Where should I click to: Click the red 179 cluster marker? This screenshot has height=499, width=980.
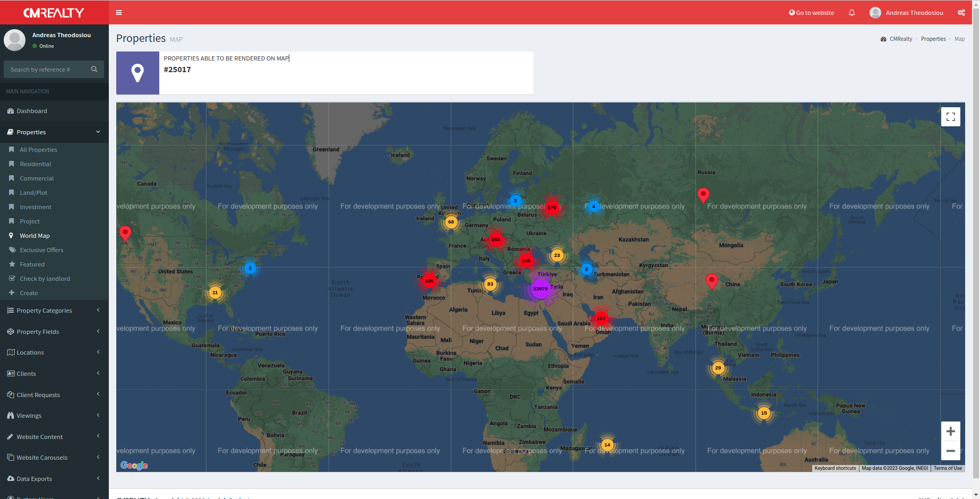click(552, 208)
